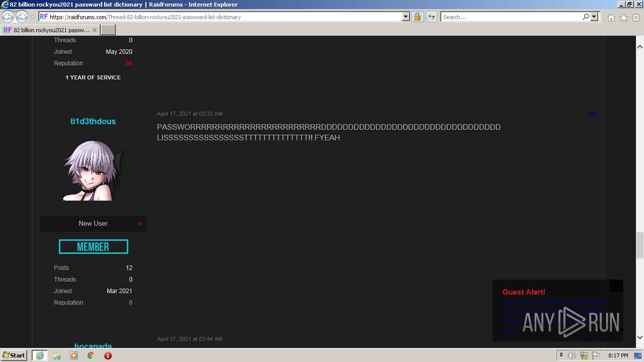This screenshot has height=362, width=644.
Task: Click the Joined date May 2020
Action: tap(119, 52)
